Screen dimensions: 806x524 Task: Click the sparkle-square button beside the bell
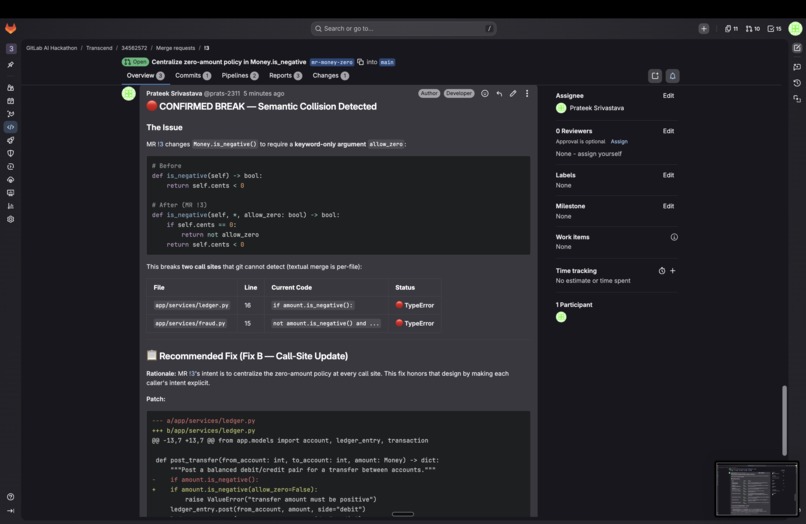coord(655,76)
